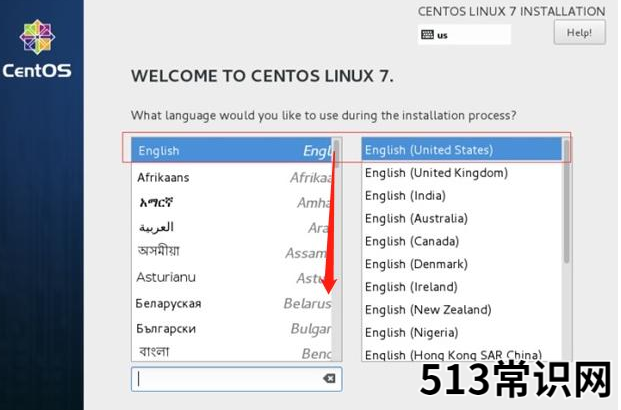
Task: Choose English (United States) locale
Action: (462, 150)
